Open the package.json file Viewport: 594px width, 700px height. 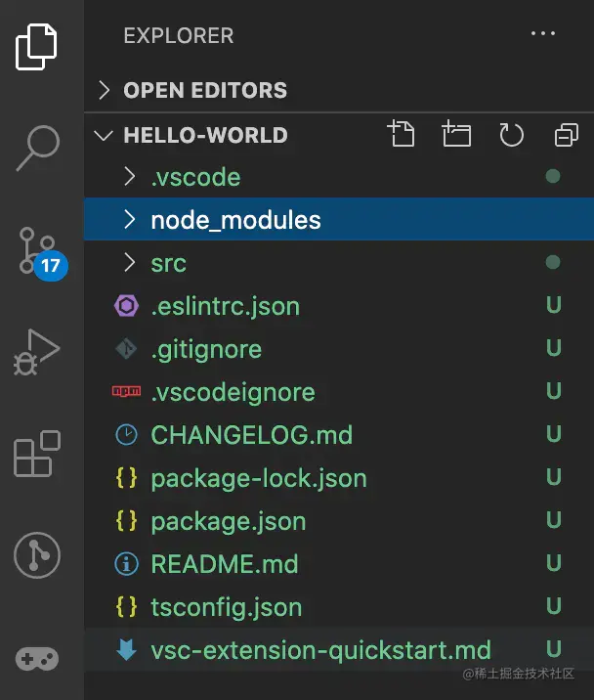[x=228, y=521]
